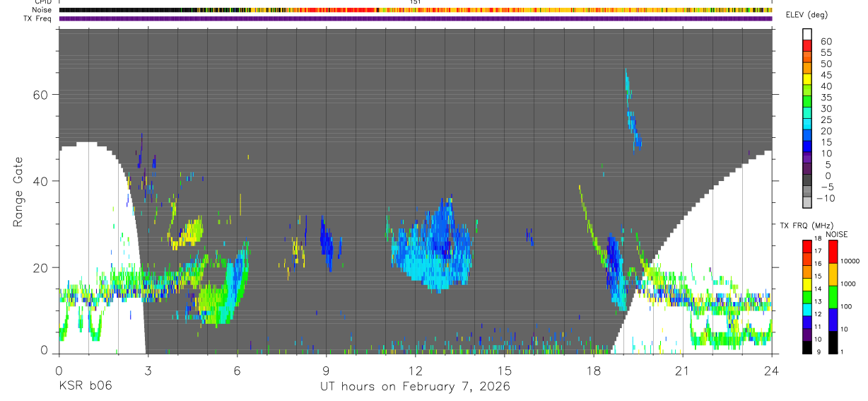Select the orange 1000 segment of NOISE colorbar

[x=833, y=274]
